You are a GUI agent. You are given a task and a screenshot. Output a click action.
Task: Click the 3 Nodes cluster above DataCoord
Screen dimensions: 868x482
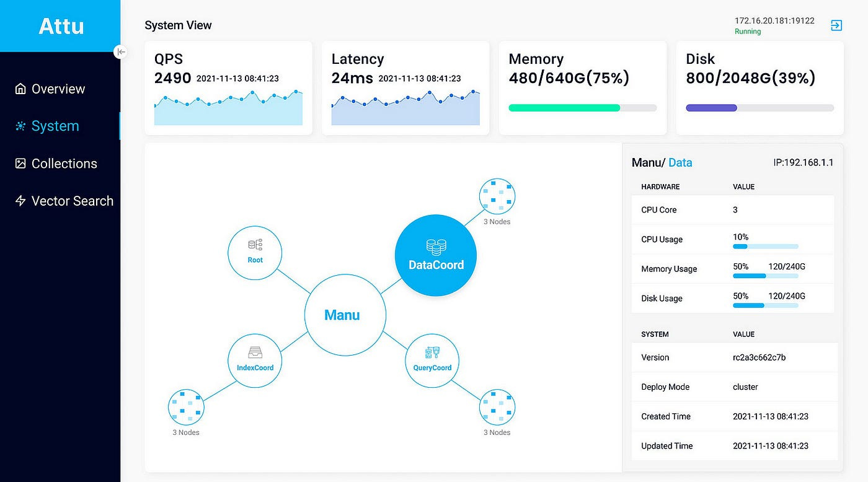(497, 196)
